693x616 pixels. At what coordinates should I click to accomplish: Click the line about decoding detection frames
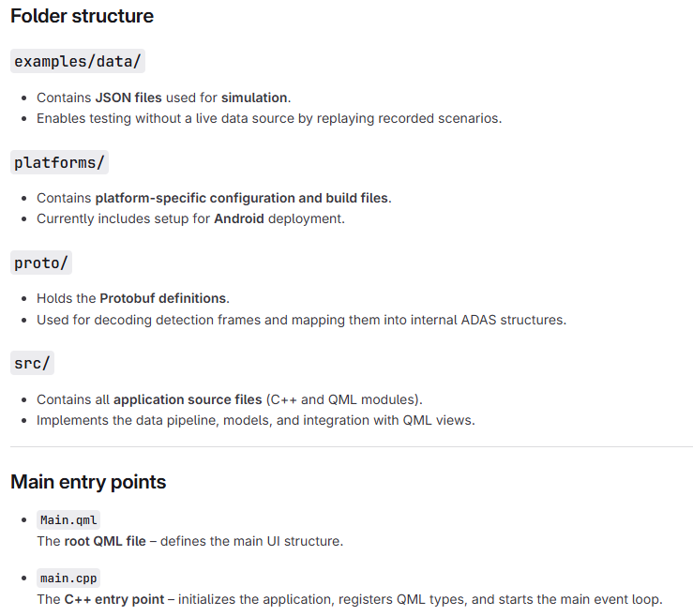[x=301, y=320]
